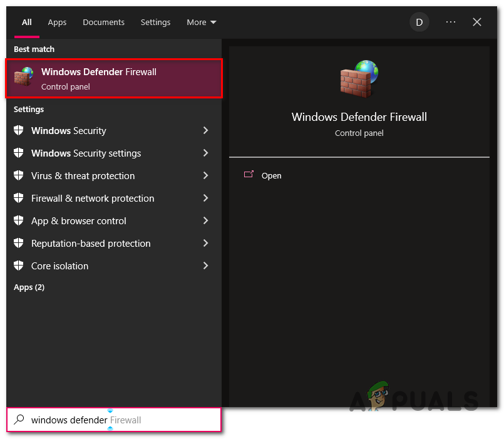The image size is (504, 439).
Task: Click shield icon beside Firewall & network protection
Action: pyautogui.click(x=19, y=198)
